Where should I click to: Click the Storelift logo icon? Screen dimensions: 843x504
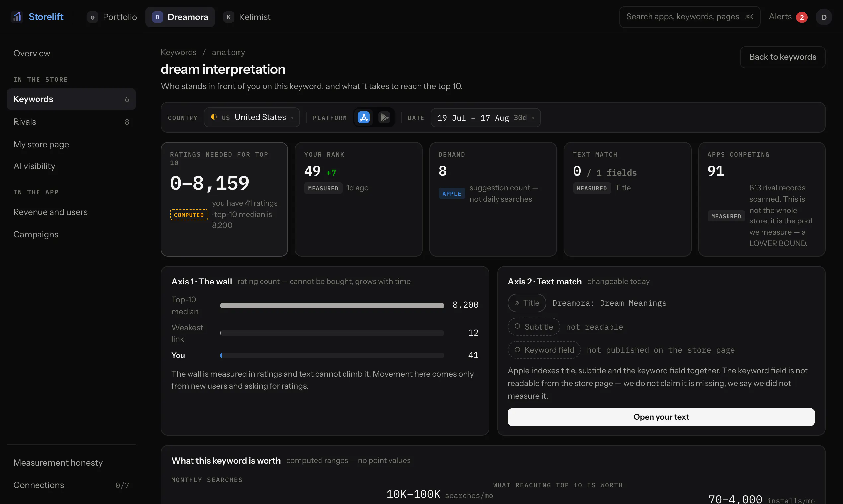[x=17, y=17]
